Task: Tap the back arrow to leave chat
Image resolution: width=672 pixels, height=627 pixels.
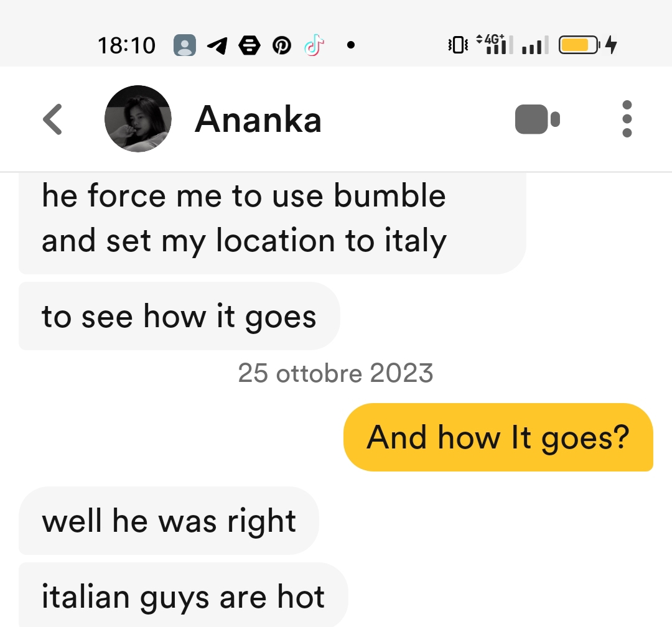Action: (53, 119)
